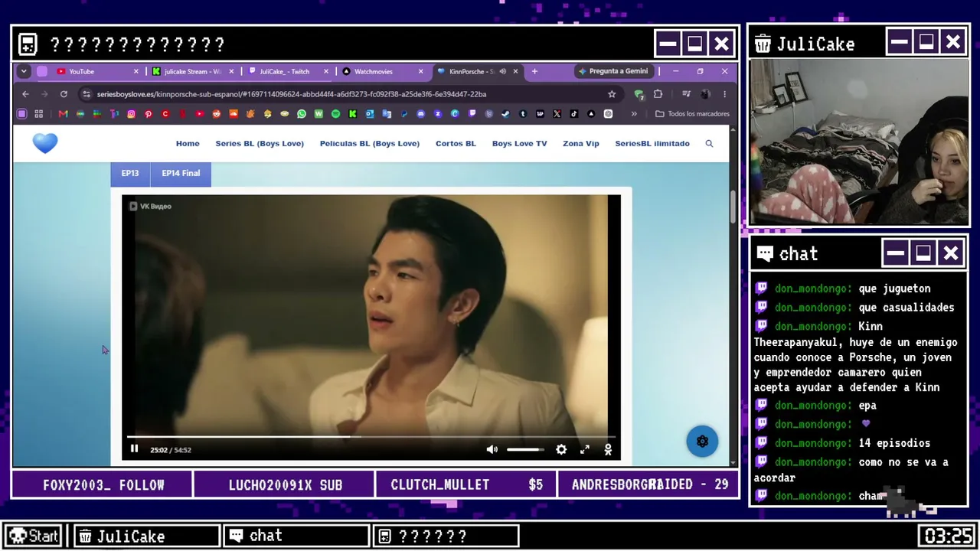
Task: Open the TikTok bookmark
Action: tap(574, 114)
